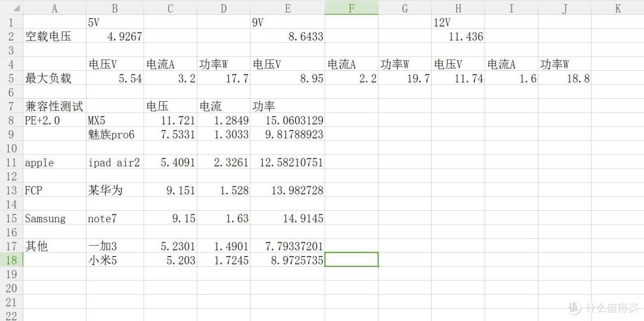Image resolution: width=644 pixels, height=321 pixels.
Task: Select column B header
Action: pyautogui.click(x=115, y=8)
